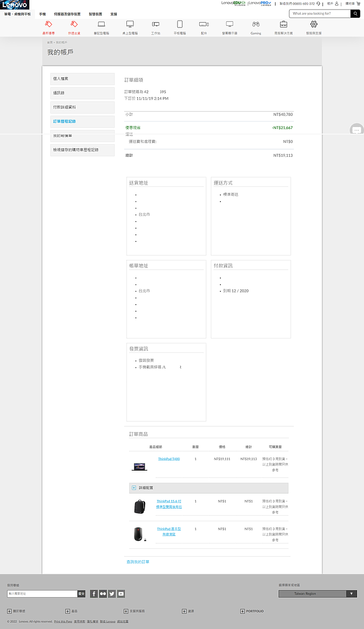The image size is (364, 629).
Task: Click the 首頁 breadcrumb link
Action: tap(50, 43)
